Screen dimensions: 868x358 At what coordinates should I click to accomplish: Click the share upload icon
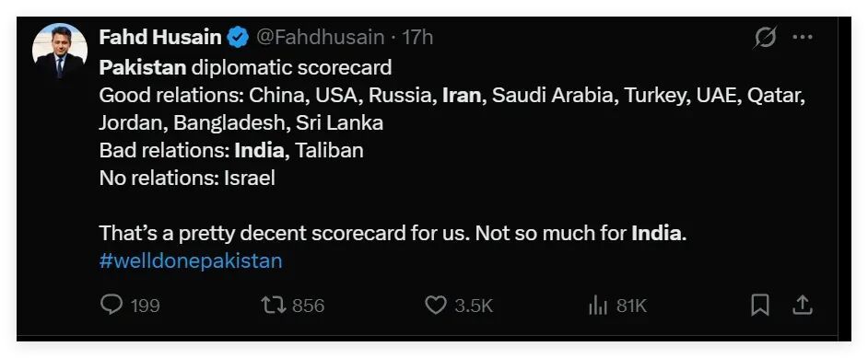[x=803, y=305]
